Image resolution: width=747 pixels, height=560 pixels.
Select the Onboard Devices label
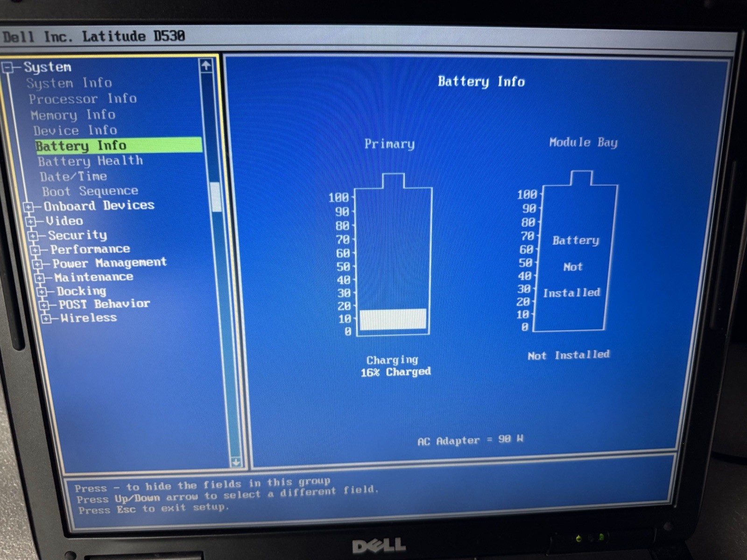tap(99, 205)
